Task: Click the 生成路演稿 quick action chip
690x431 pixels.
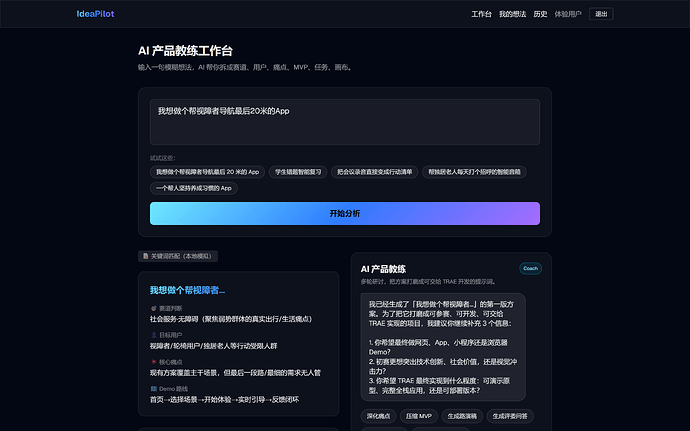Action: tap(462, 416)
